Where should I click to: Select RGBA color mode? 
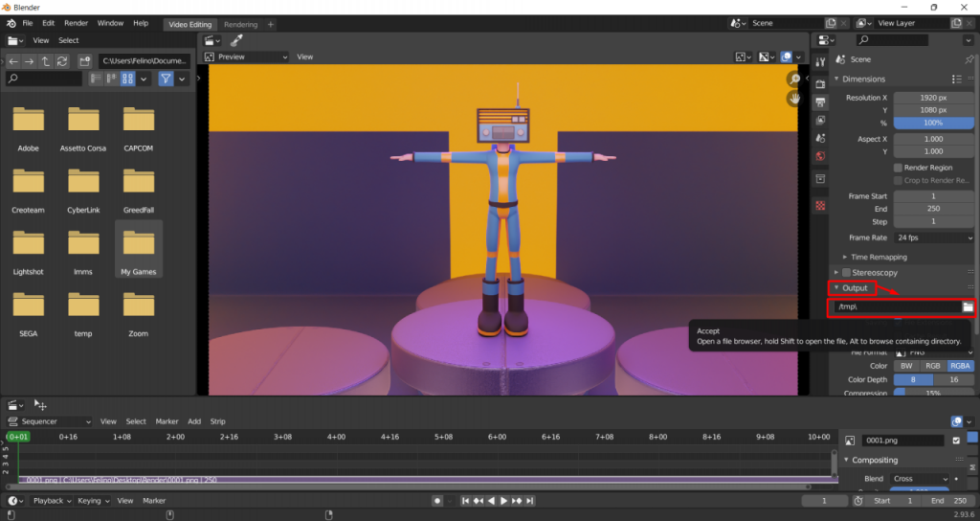pyautogui.click(x=960, y=366)
